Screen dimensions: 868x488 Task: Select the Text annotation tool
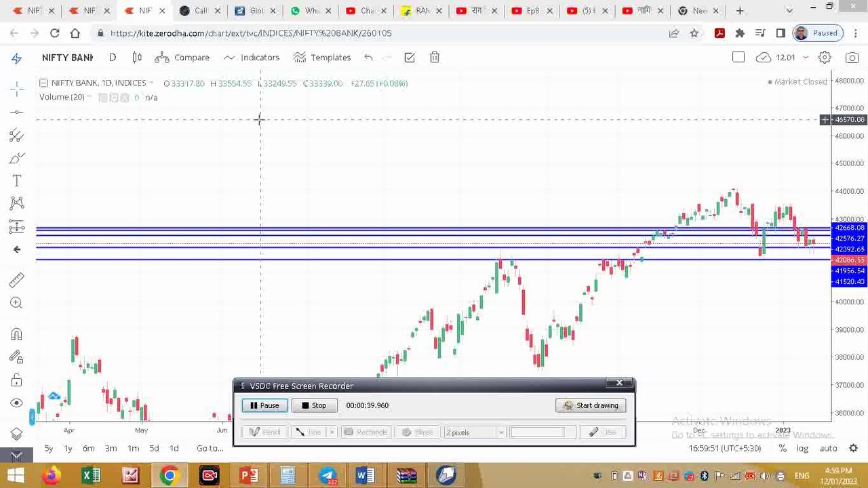coord(17,181)
